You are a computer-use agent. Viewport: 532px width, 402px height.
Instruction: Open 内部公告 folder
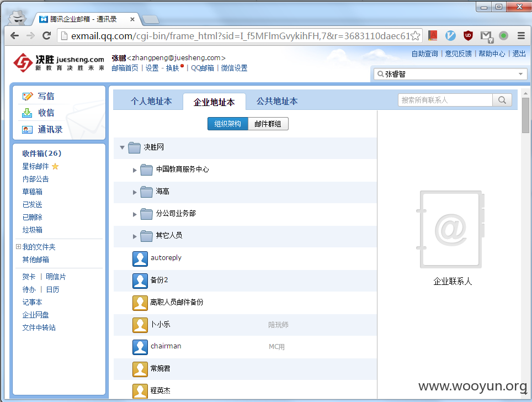tap(36, 179)
